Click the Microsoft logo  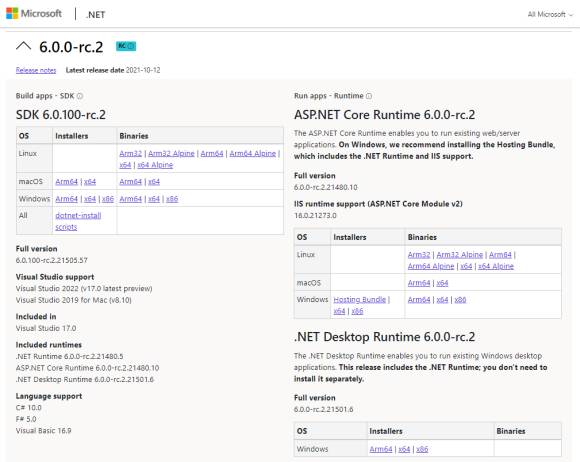34,14
